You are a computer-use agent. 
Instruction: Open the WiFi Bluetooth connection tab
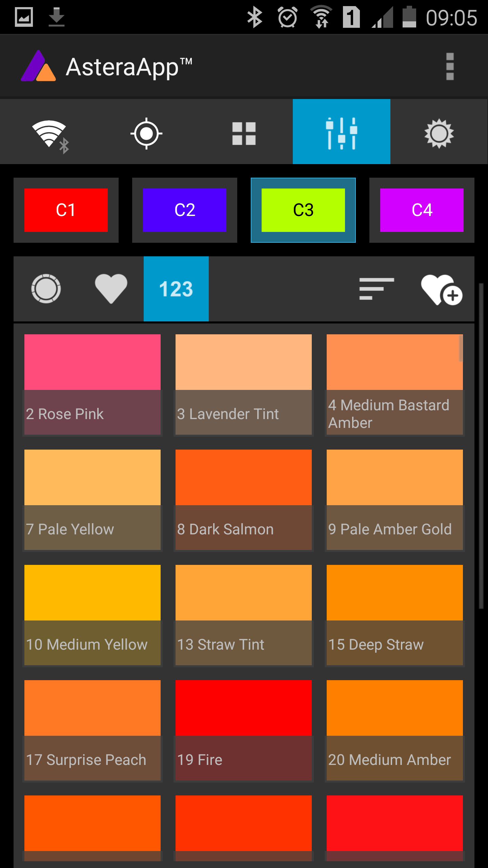(49, 132)
